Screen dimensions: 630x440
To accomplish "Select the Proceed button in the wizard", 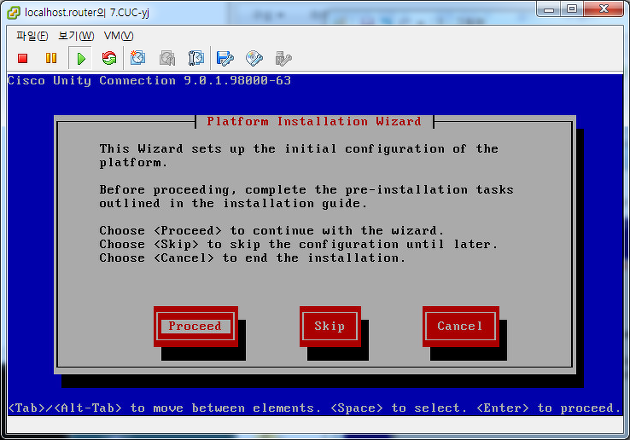I will tap(196, 326).
